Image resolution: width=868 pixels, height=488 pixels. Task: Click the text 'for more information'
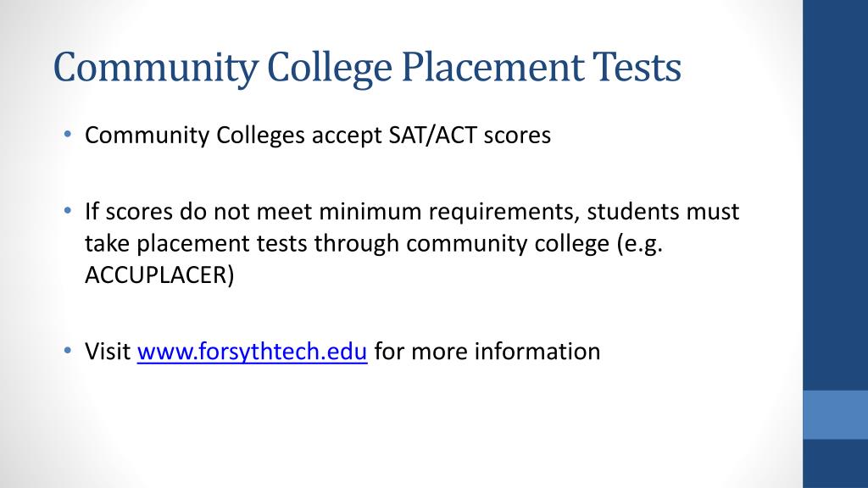point(487,352)
